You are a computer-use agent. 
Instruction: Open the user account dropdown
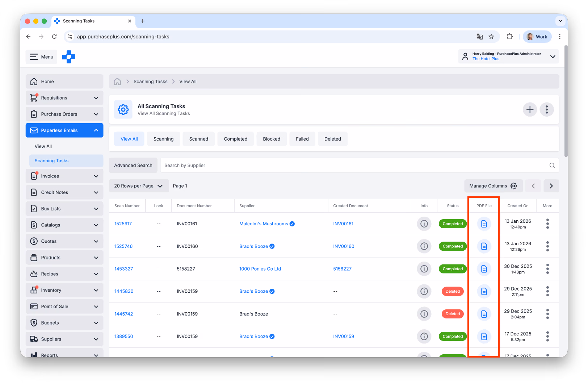508,57
